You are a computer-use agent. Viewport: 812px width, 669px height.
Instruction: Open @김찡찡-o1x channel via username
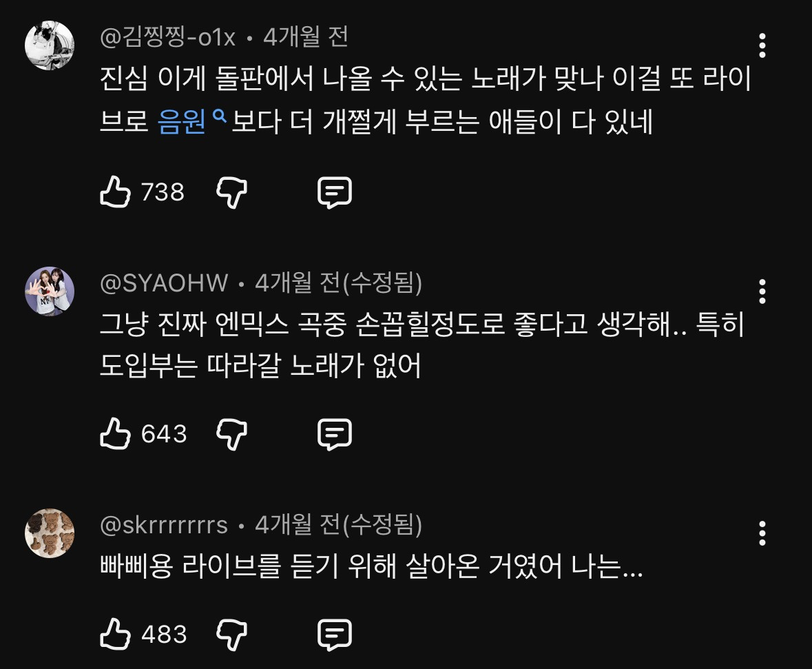pos(167,37)
